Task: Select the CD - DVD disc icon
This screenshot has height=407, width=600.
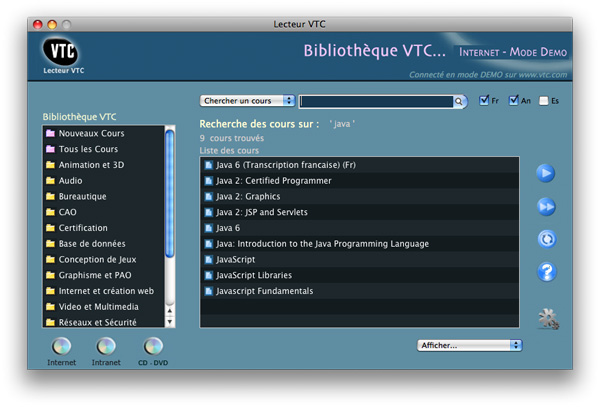Action: coord(153,347)
